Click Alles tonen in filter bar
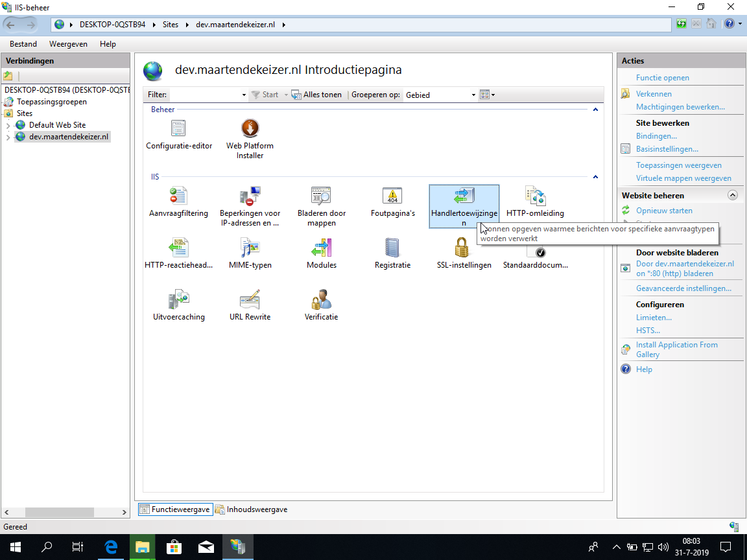 [317, 95]
